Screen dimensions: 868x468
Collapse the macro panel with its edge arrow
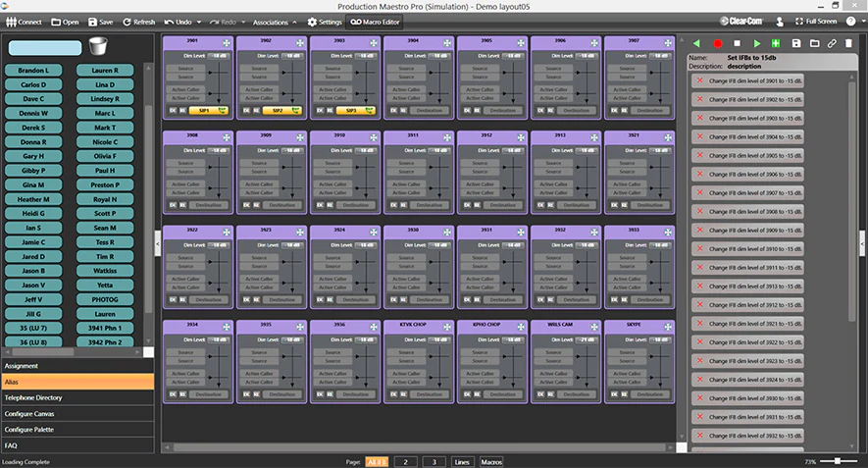862,243
